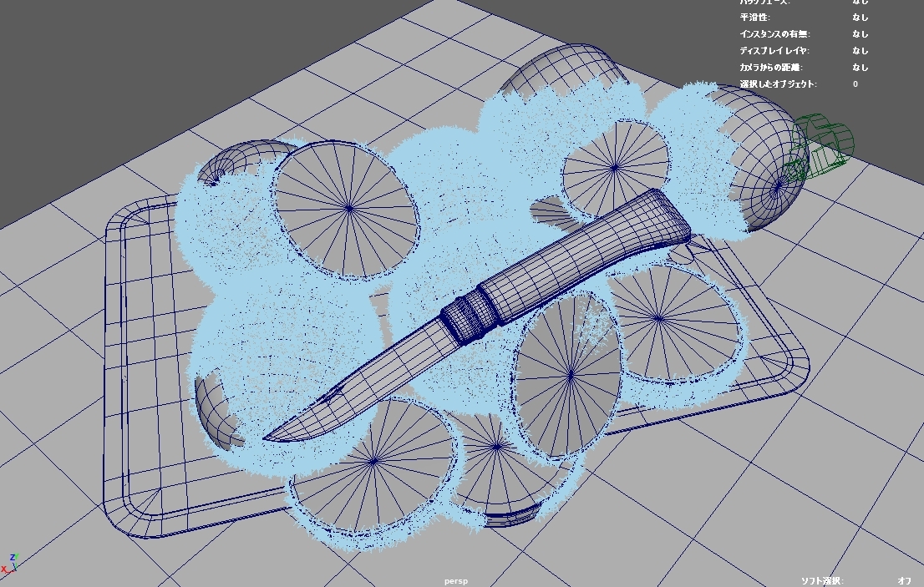The image size is (924, 587).
Task: Click the selected objects count value 0
Action: point(855,83)
